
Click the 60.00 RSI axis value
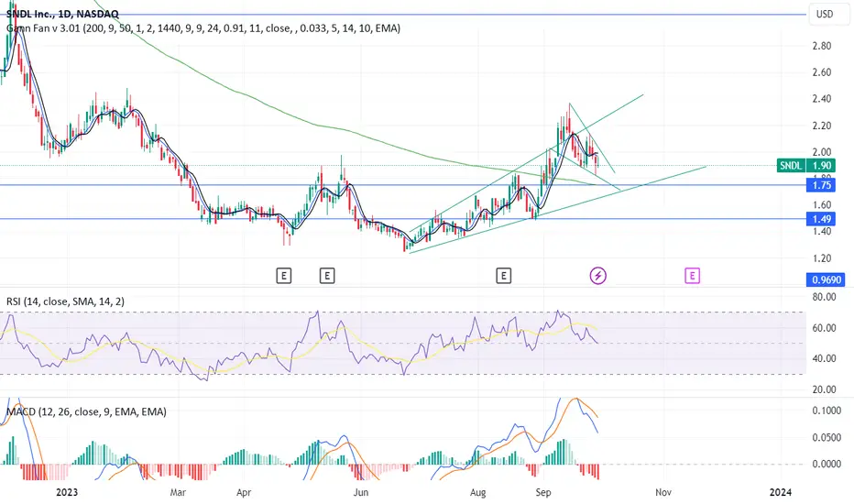click(x=824, y=327)
